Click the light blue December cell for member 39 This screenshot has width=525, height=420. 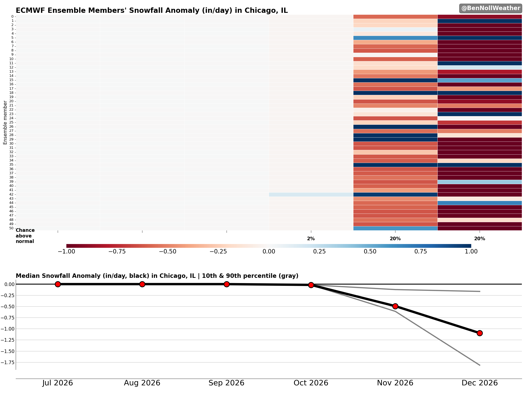coord(480,182)
